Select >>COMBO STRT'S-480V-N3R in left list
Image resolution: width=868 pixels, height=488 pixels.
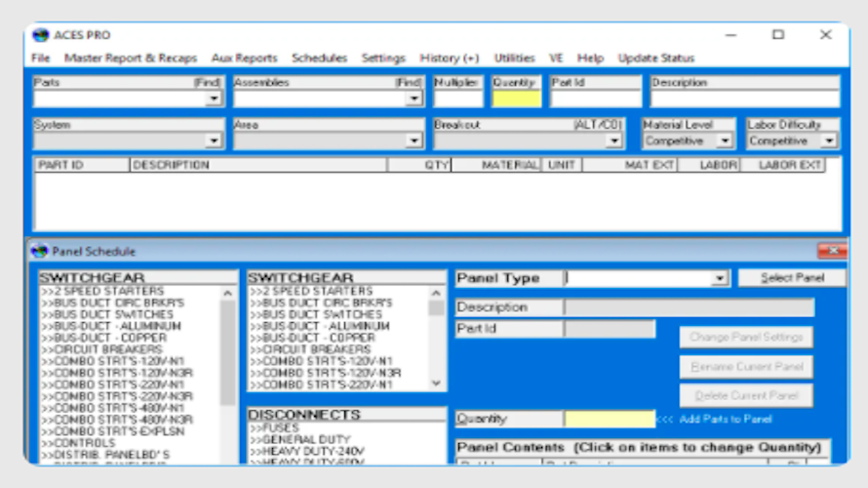[116, 420]
